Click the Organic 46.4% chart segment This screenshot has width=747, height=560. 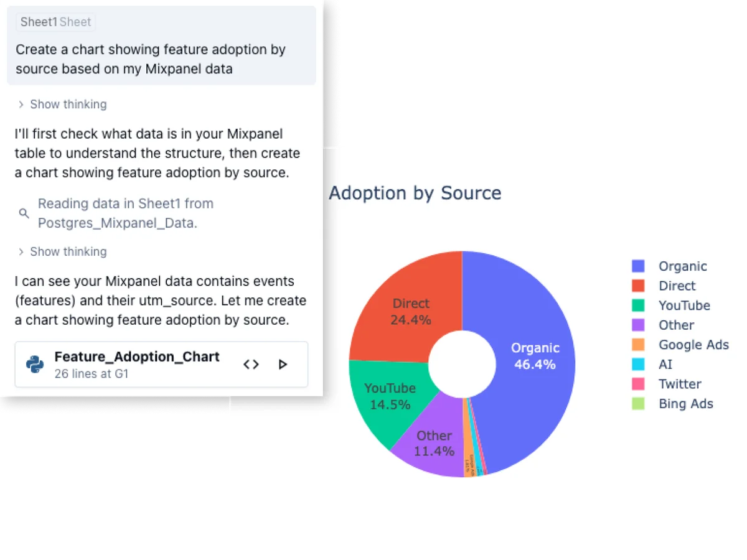(535, 355)
